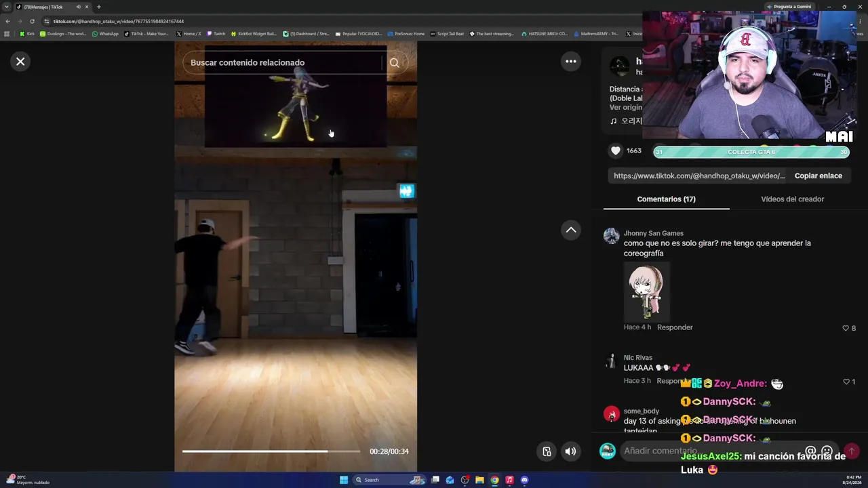The width and height of the screenshot is (868, 488).
Task: Click Copiar enlace button
Action: [818, 176]
